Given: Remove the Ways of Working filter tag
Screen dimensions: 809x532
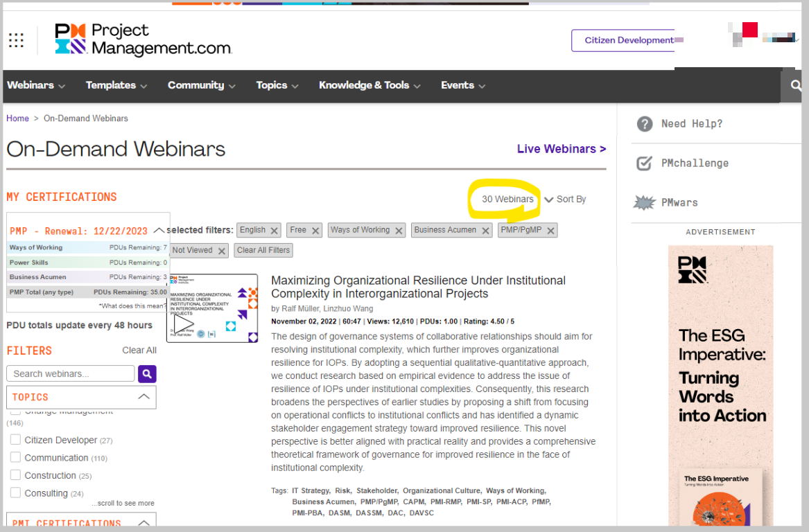Looking at the screenshot, I should pyautogui.click(x=399, y=231).
